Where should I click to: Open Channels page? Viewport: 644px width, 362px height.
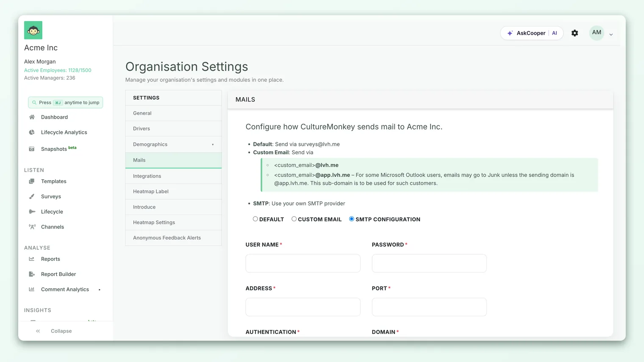coord(53,227)
